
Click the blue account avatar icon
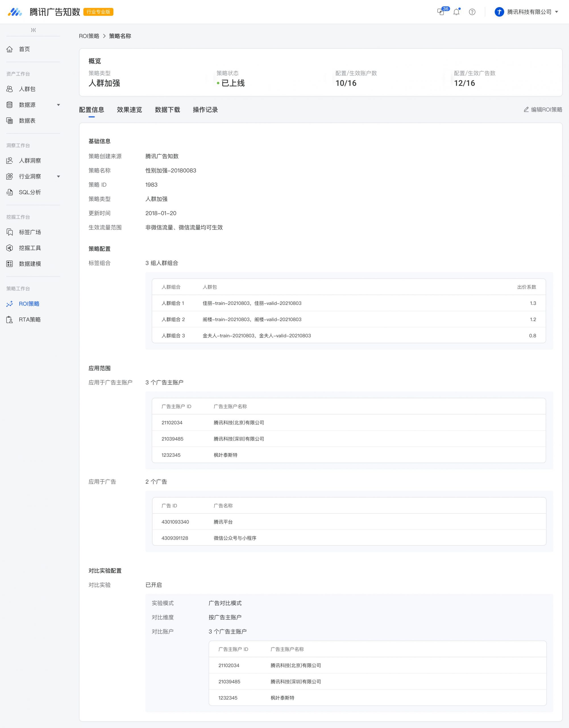click(x=499, y=12)
